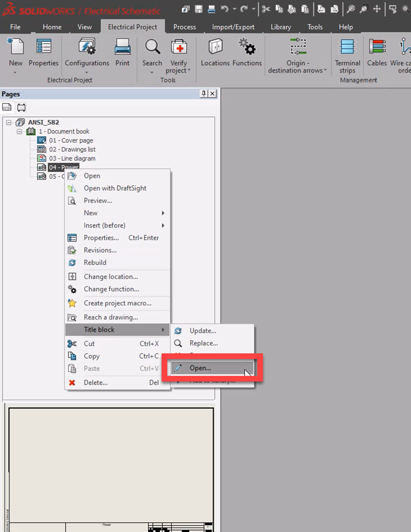
Task: Choose Change function... menu entry
Action: [x=117, y=289]
